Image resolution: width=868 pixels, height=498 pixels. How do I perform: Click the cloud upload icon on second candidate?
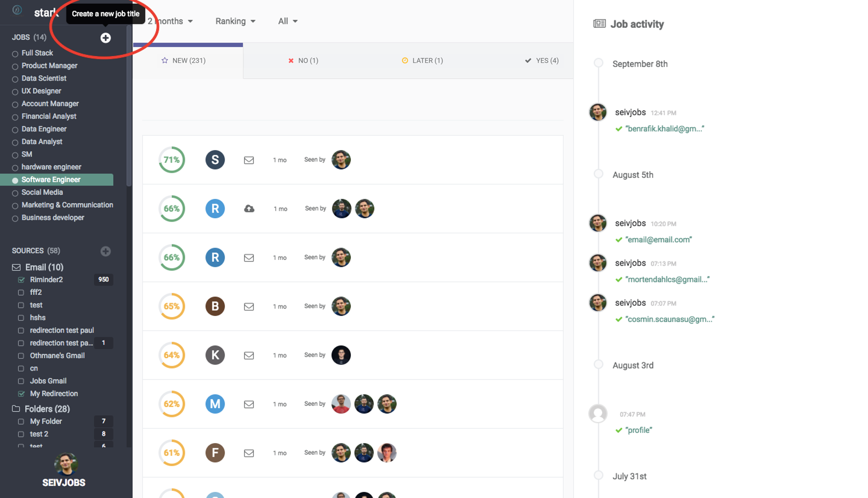pyautogui.click(x=249, y=208)
